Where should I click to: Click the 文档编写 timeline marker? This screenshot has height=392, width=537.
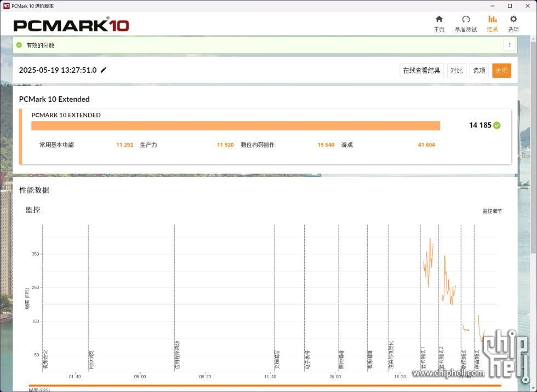[x=277, y=360]
